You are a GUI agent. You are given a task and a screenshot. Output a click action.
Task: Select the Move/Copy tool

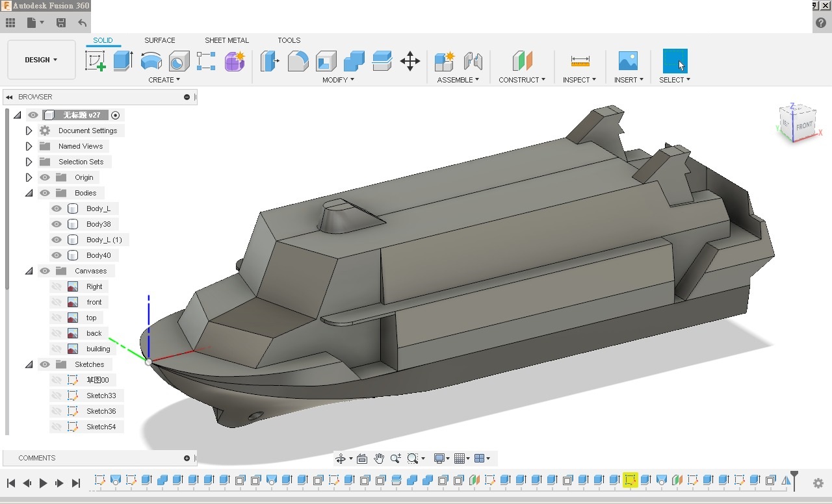point(410,61)
